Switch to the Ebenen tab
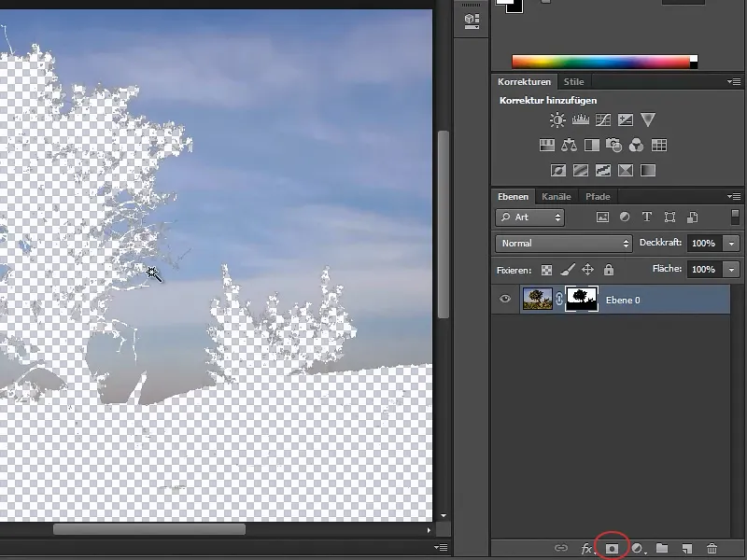The height and width of the screenshot is (560, 747). point(513,197)
